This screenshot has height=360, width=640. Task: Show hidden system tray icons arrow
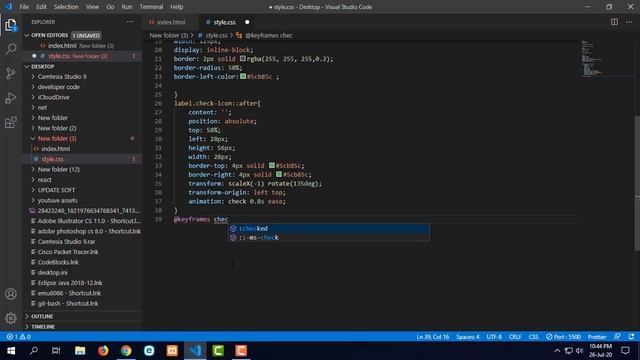click(x=557, y=351)
